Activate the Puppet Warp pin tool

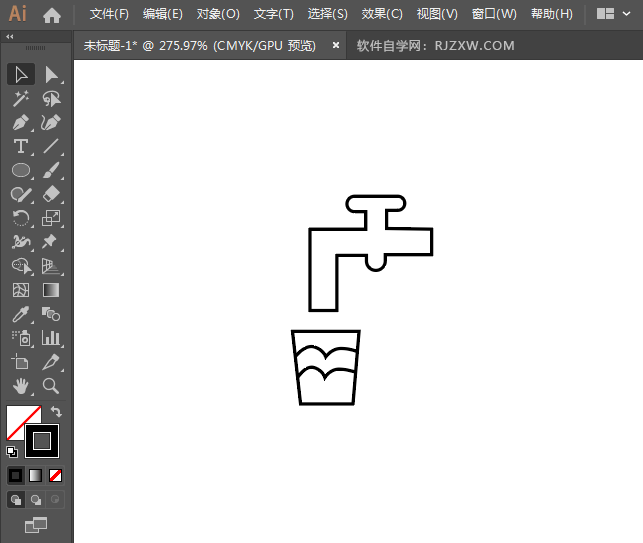click(x=51, y=242)
